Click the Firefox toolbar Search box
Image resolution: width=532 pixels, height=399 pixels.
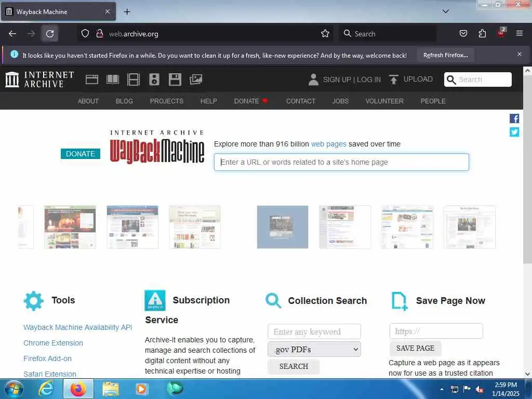pos(388,34)
